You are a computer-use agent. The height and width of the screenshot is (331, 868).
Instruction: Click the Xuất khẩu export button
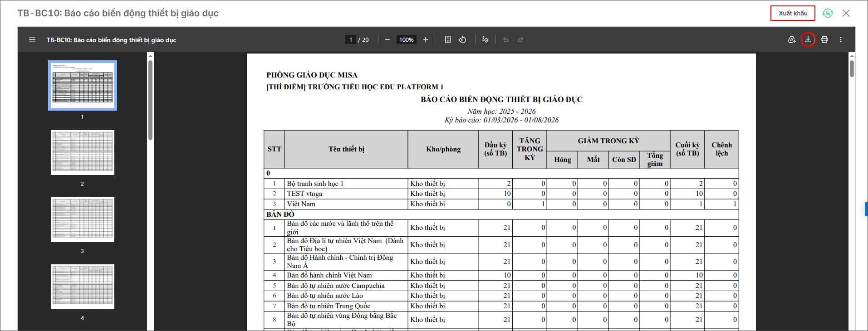pyautogui.click(x=793, y=13)
